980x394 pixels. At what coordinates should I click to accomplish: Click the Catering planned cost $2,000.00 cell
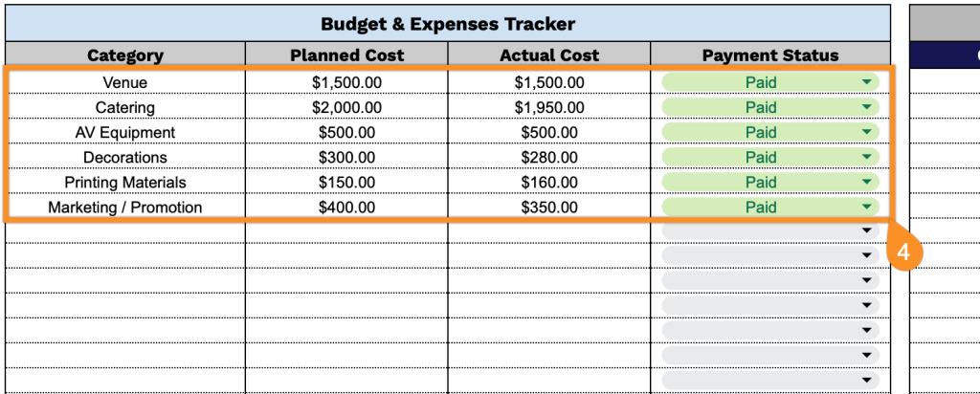click(x=346, y=107)
